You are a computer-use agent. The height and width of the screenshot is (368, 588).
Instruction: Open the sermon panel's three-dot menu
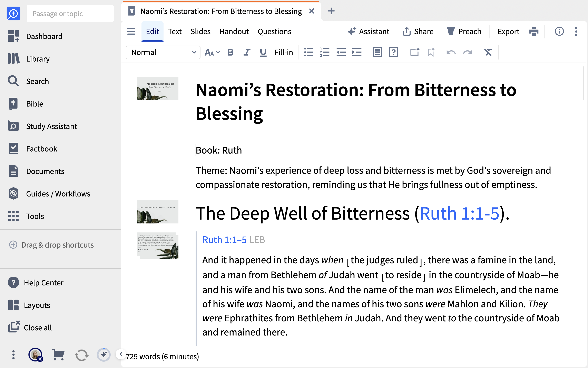point(576,31)
